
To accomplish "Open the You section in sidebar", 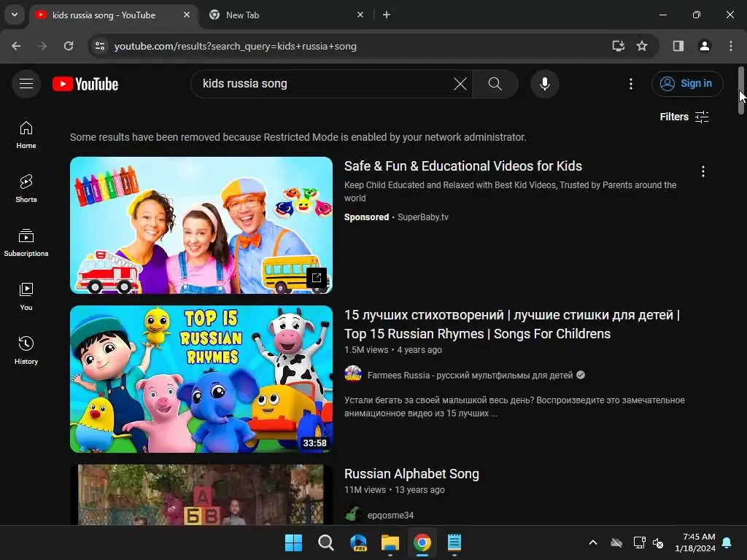I will pyautogui.click(x=26, y=297).
